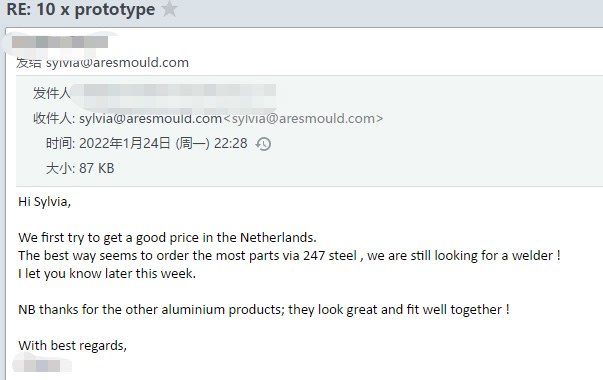Open the blurred sender name above the header
Screen dimensions: 603x380
(x=60, y=42)
